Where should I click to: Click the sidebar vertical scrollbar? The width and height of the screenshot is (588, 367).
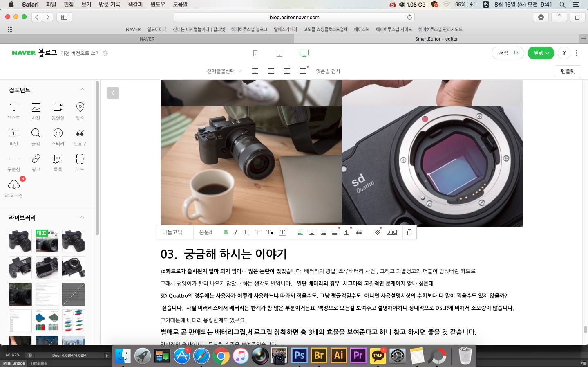[97, 158]
